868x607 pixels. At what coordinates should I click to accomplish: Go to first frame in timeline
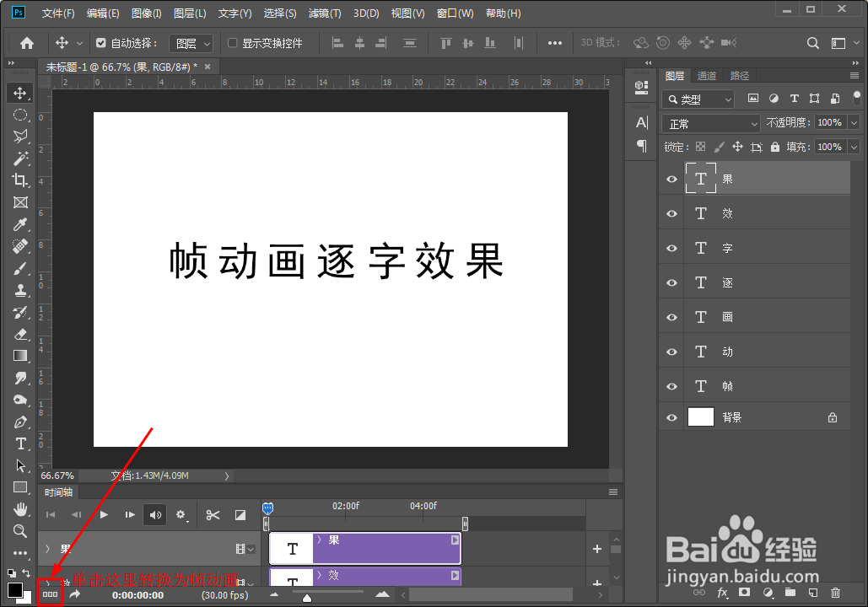pyautogui.click(x=51, y=515)
